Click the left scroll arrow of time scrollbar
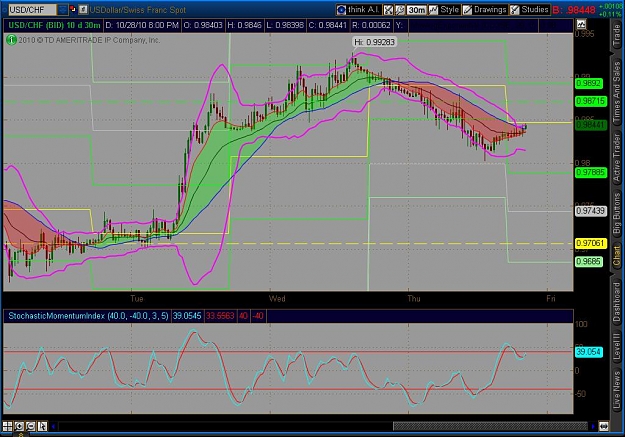Screen dimensions: 625x437 point(53,426)
